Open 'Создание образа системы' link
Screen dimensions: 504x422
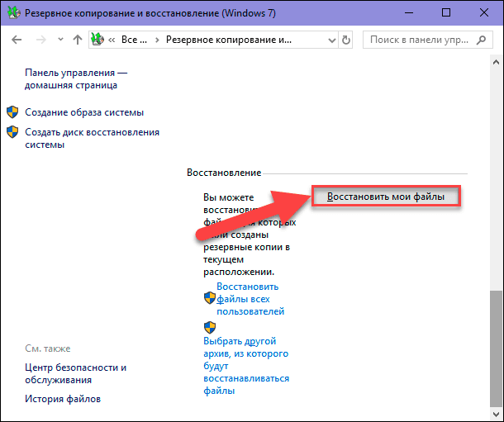[x=84, y=112]
